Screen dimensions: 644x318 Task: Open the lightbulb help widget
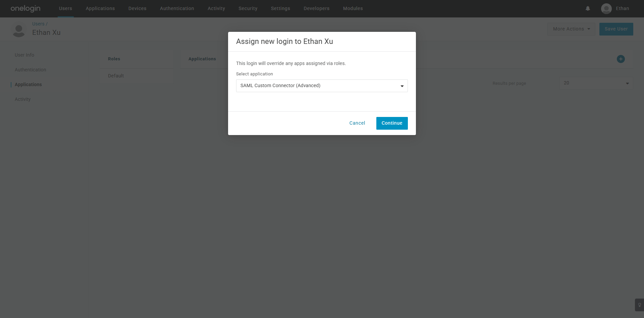pyautogui.click(x=639, y=305)
